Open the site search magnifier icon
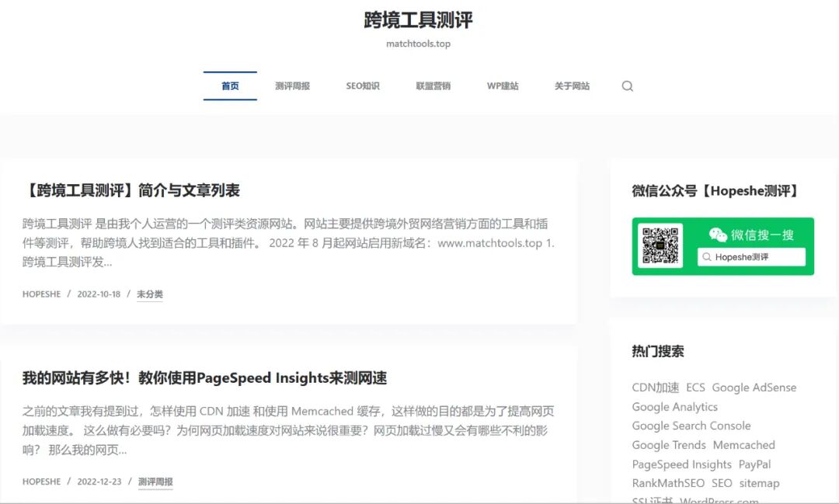This screenshot has width=839, height=504. (x=627, y=86)
